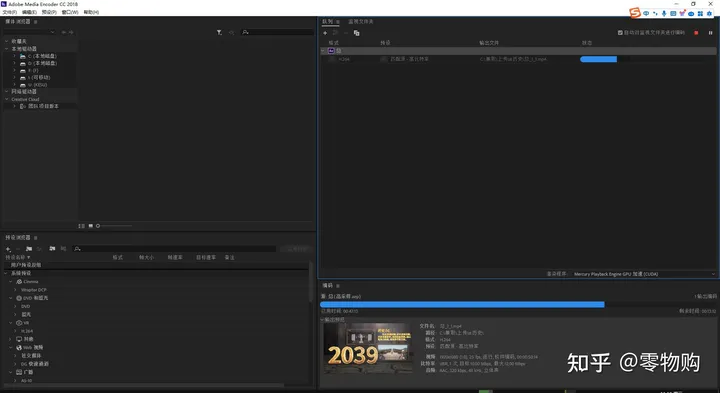
Task: Expand the C: (本地磁盘) drive
Action: coord(14,56)
